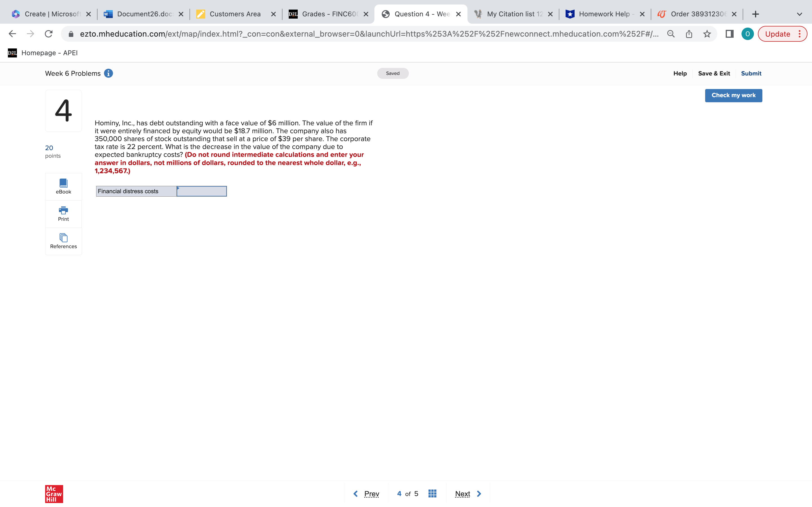This screenshot has width=812, height=507.
Task: Submit the assignment
Action: [751, 73]
